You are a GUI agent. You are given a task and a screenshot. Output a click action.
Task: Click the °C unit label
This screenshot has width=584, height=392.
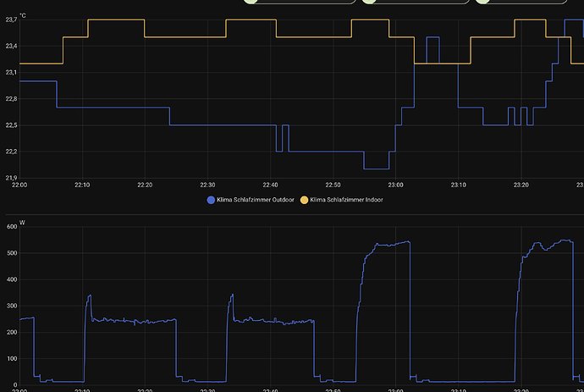23,15
